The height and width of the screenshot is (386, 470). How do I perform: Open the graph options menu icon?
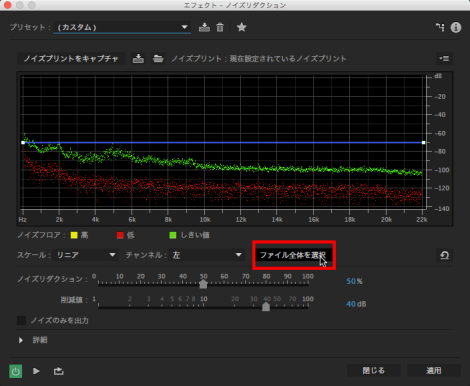tap(444, 59)
